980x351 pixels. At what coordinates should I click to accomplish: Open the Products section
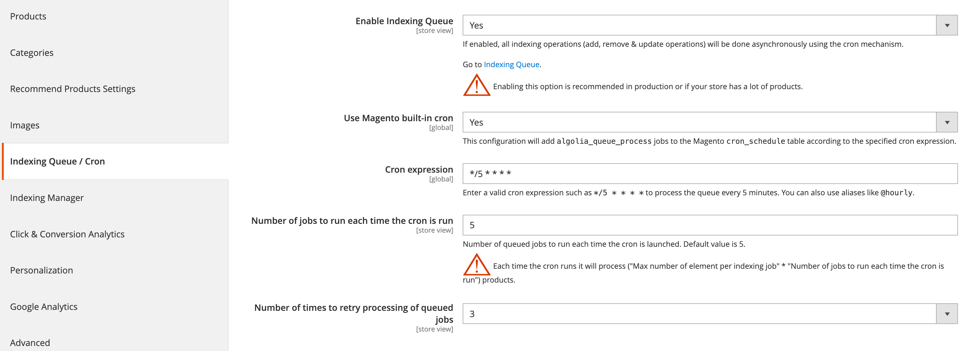[28, 16]
